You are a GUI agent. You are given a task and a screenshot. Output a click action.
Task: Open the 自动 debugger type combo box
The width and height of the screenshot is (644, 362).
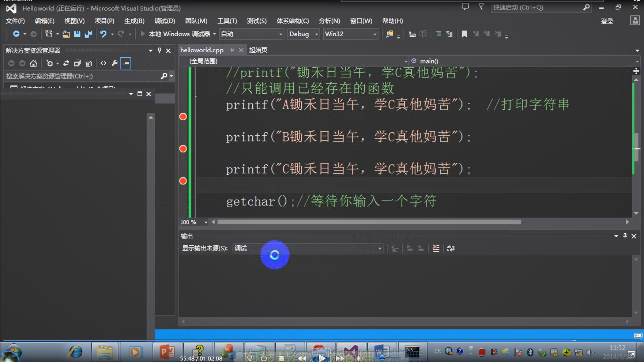tap(252, 34)
